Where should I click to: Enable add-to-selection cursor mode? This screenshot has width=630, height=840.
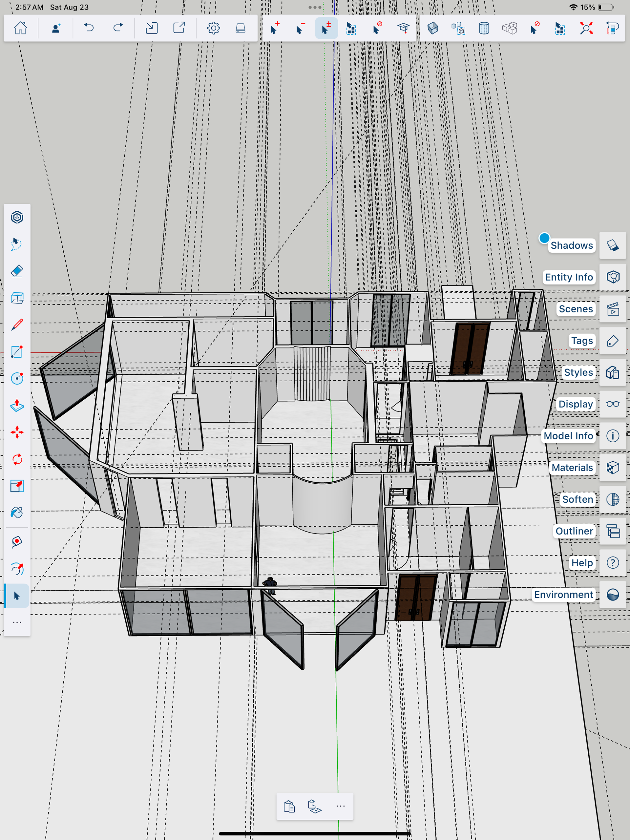click(275, 28)
